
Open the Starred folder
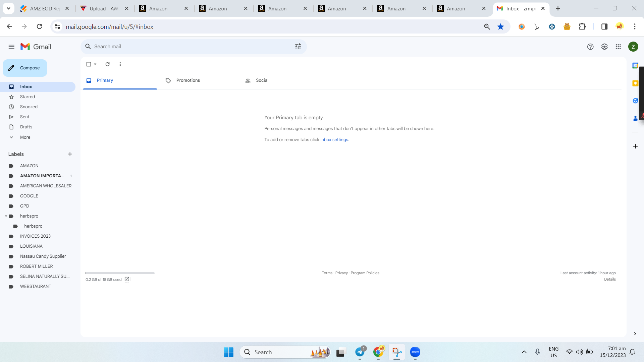pos(38,97)
